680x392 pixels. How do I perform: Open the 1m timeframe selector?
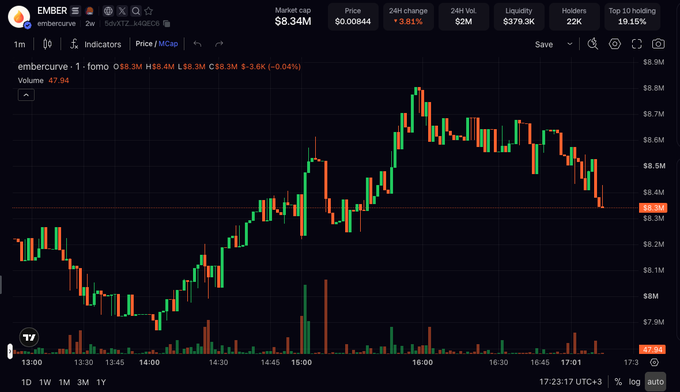click(20, 44)
